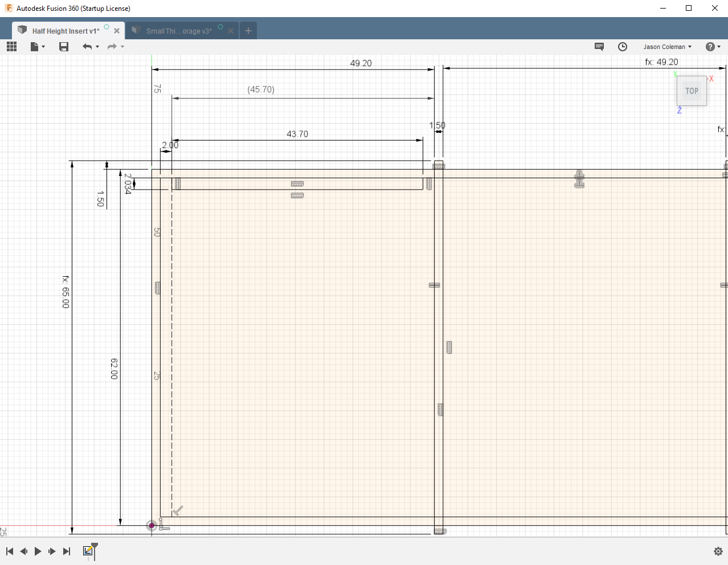Open preferences via the gear icon

(718, 551)
